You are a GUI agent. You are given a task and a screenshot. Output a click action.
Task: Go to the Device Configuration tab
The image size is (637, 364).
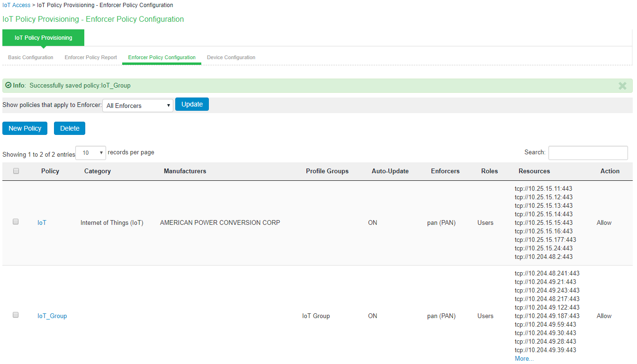(x=231, y=57)
